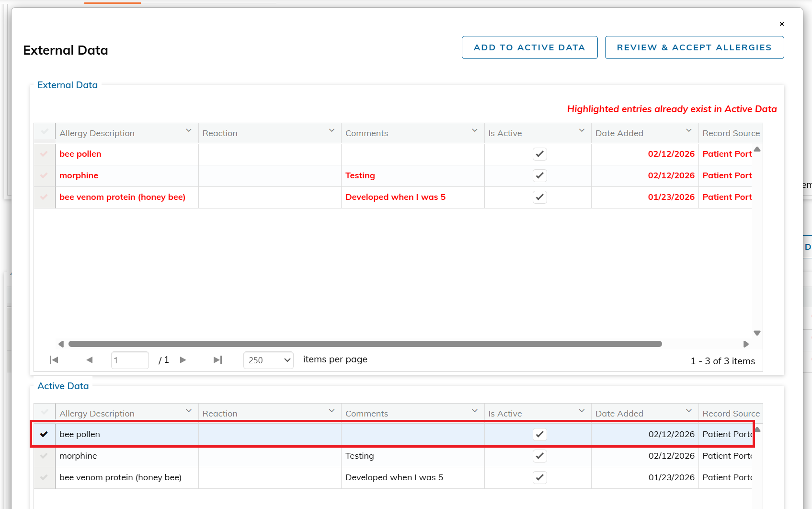Close the External Data dialog
The image size is (812, 509).
(x=782, y=24)
